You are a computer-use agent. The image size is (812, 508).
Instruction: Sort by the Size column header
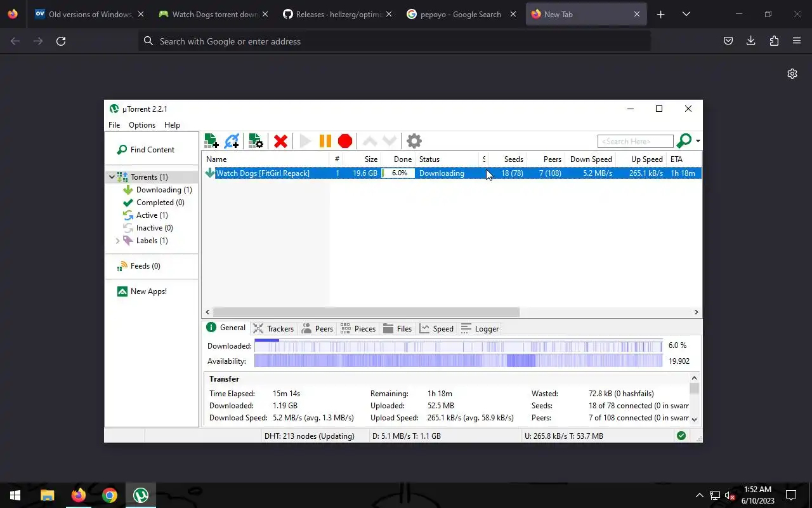click(x=362, y=159)
